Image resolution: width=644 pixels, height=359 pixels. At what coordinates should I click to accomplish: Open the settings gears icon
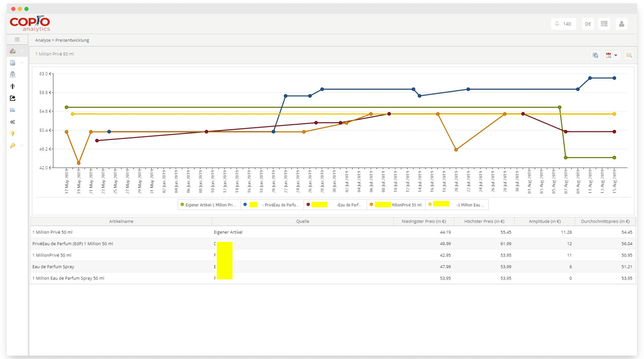point(13,122)
